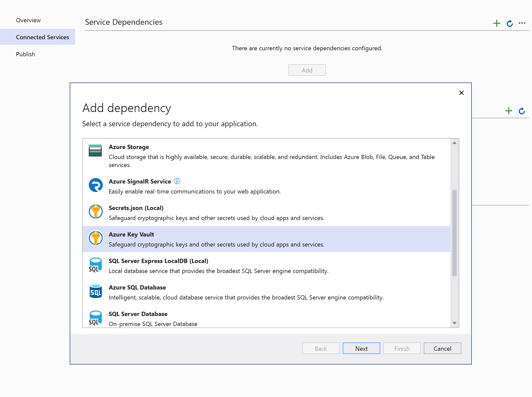This screenshot has width=532, height=397.
Task: Click the plus icon to add dependency
Action: pos(497,22)
